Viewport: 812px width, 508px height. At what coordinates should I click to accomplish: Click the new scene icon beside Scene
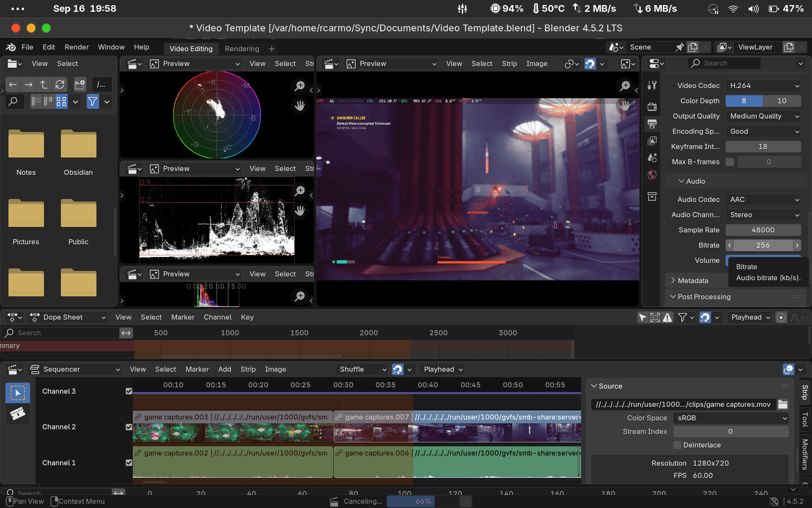click(x=693, y=47)
